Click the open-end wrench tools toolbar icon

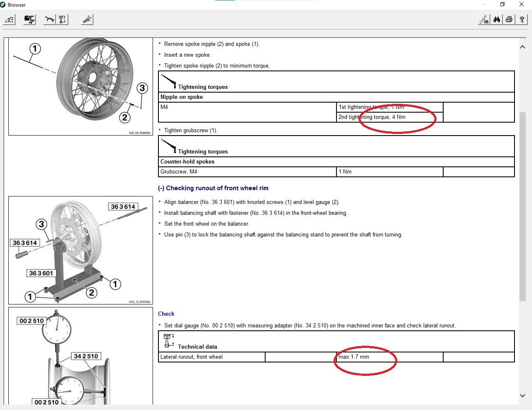(x=87, y=20)
